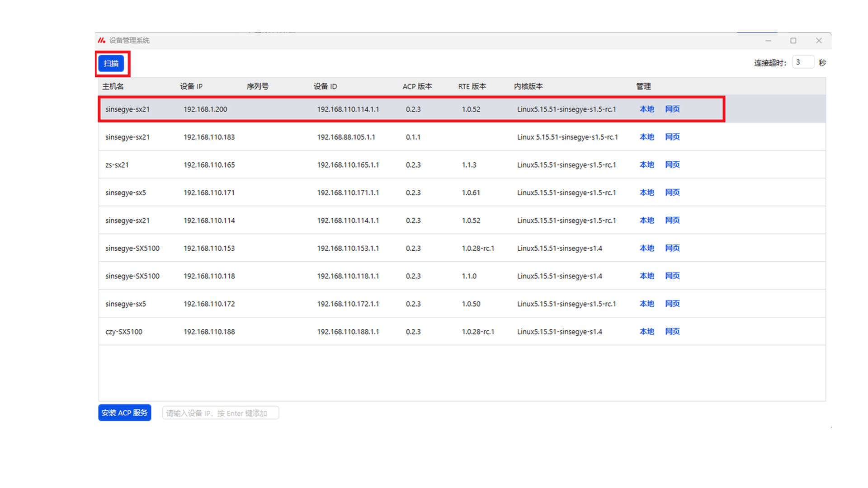This screenshot has width=868, height=488.
Task: Open 网页 link for 192.168.110.183 row
Action: 672,137
